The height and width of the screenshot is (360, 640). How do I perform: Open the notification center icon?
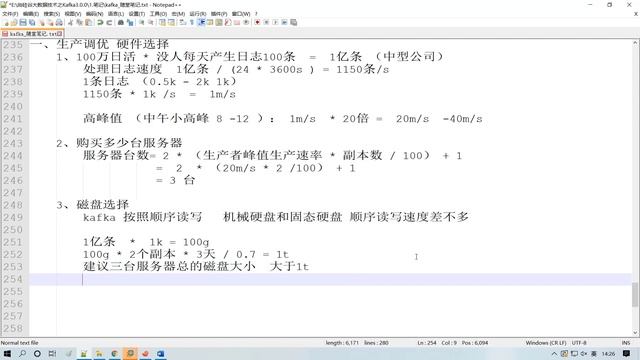627,353
